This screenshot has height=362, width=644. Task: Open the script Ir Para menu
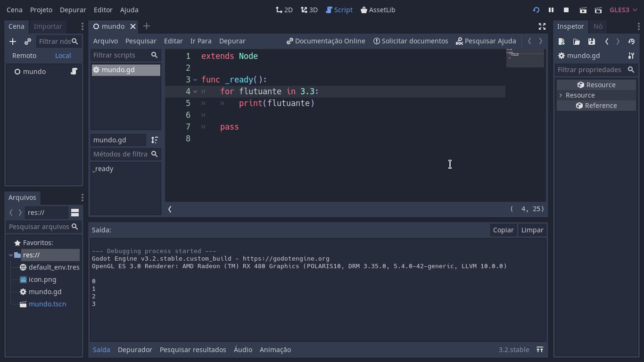pyautogui.click(x=201, y=41)
